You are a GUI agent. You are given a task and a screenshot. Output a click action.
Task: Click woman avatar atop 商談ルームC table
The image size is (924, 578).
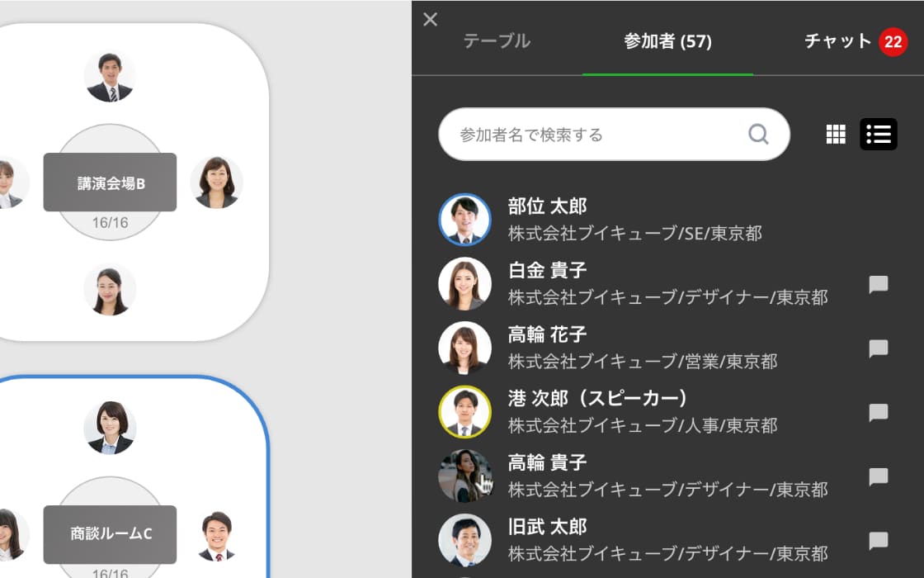pyautogui.click(x=111, y=429)
